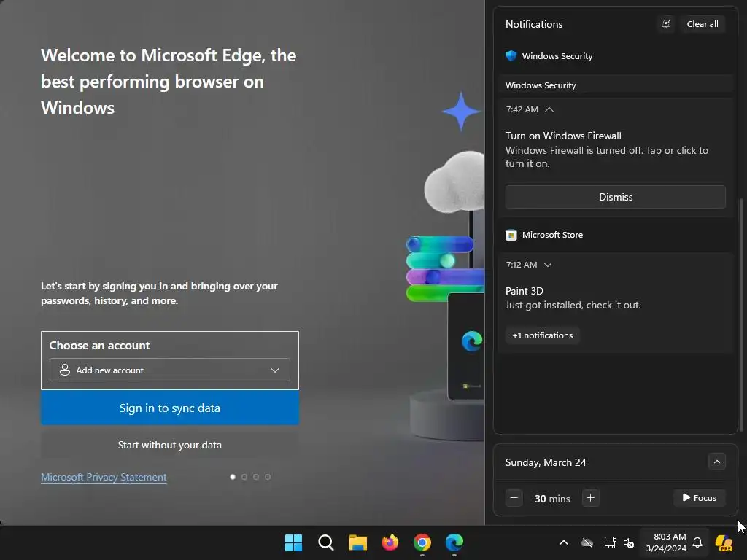Open Firefox from the taskbar
Viewport: 747px width, 560px height.
[x=390, y=542]
